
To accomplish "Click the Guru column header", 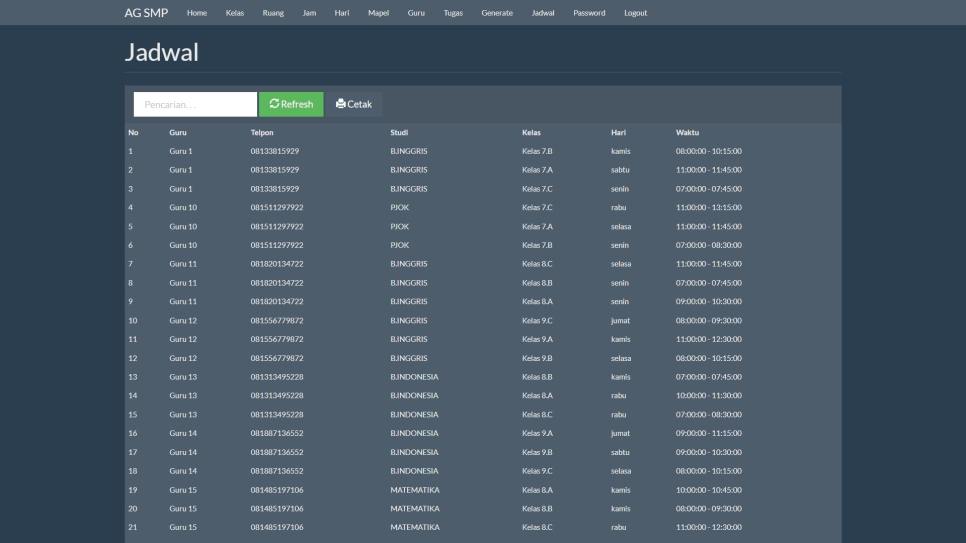I will click(178, 132).
